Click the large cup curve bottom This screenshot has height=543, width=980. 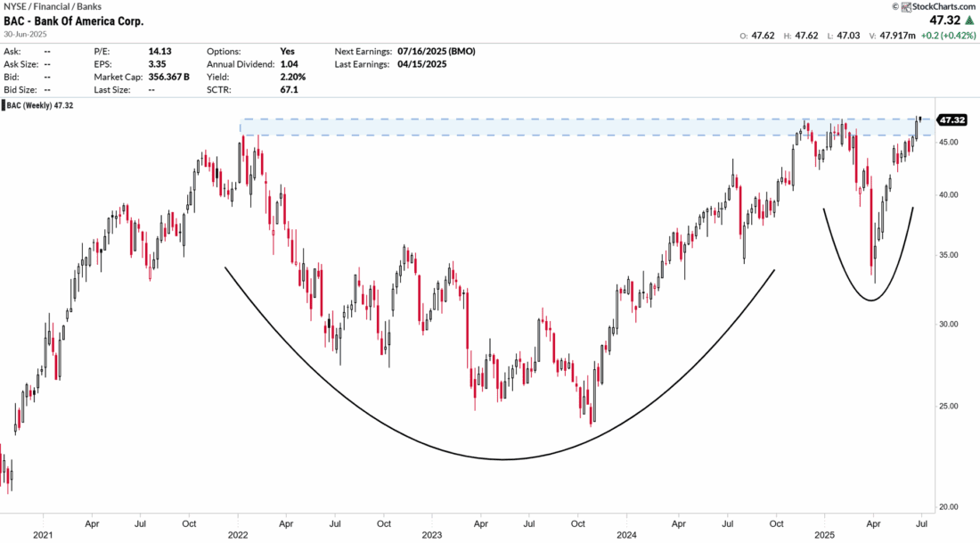(503, 459)
